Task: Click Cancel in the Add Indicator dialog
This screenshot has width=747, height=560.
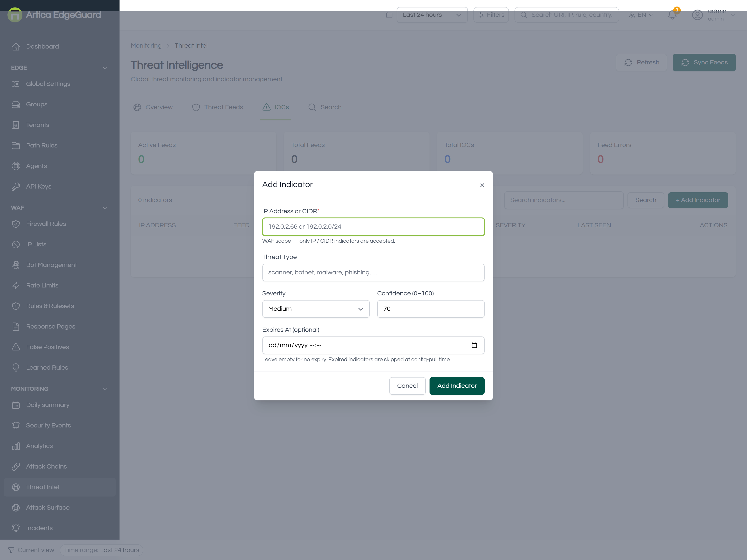Action: point(407,386)
